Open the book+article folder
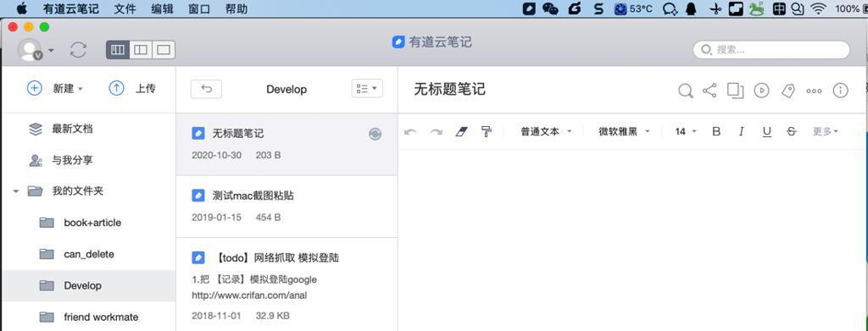The height and width of the screenshot is (331, 868). pyautogui.click(x=88, y=223)
